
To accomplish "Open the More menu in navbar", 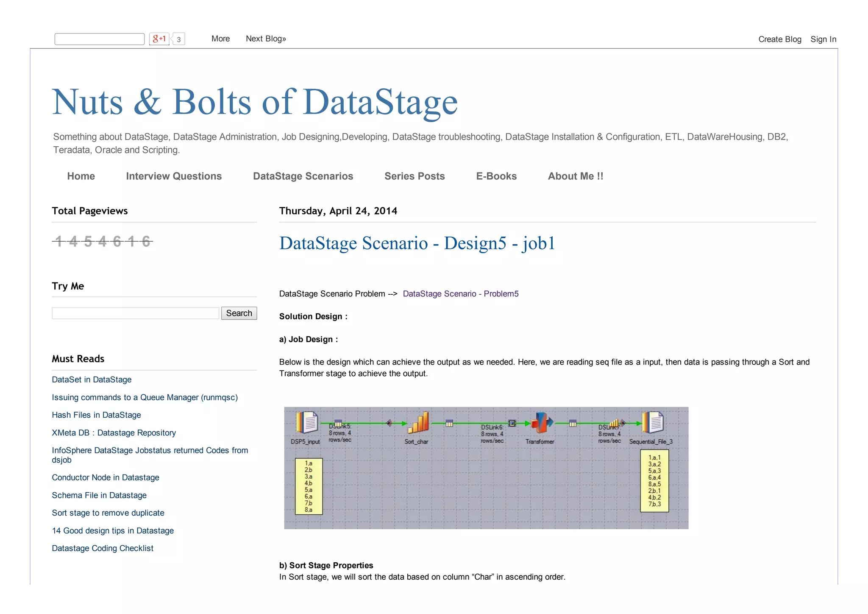I will (220, 39).
